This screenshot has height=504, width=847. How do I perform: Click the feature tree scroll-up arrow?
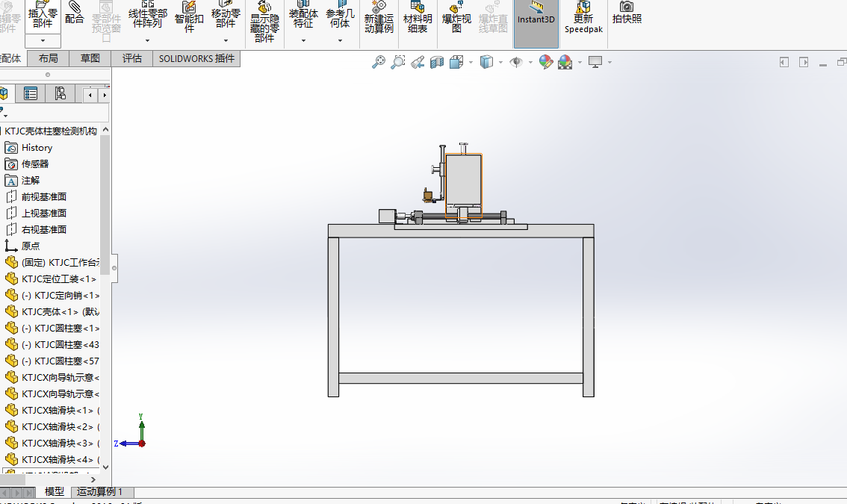coord(105,130)
